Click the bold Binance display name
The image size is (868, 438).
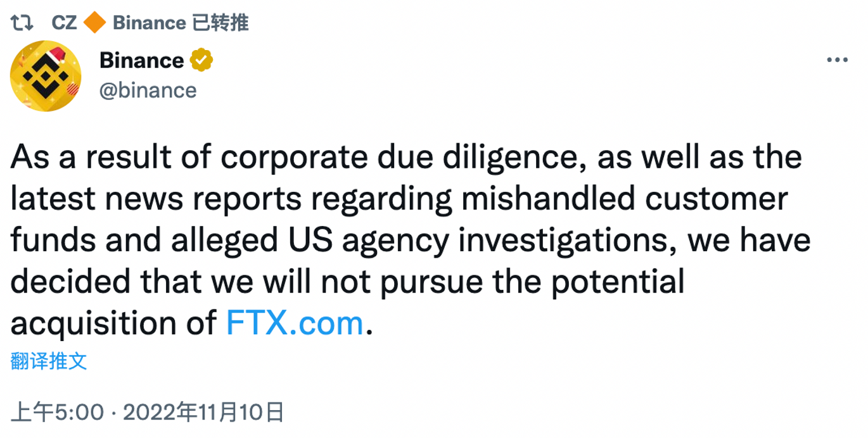coord(141,59)
